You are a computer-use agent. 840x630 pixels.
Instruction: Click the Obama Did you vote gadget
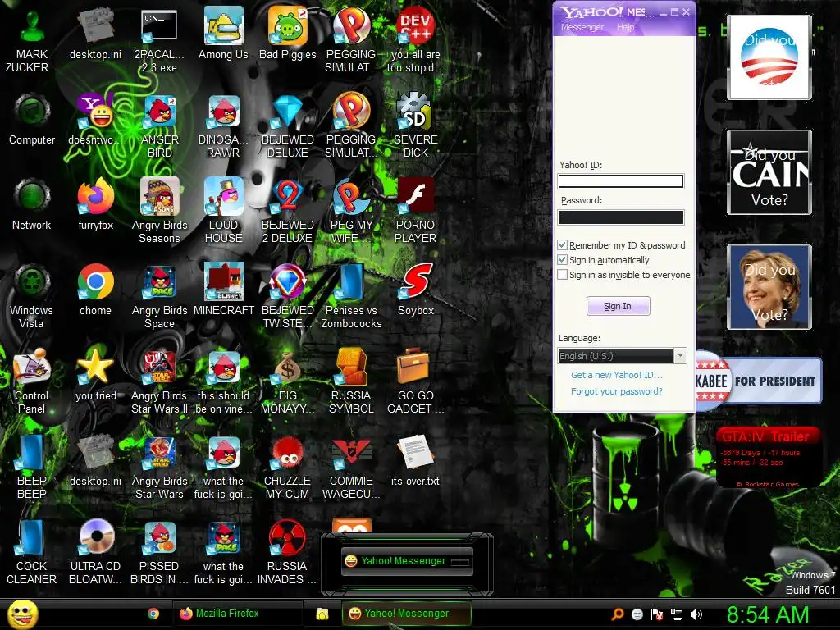(769, 57)
